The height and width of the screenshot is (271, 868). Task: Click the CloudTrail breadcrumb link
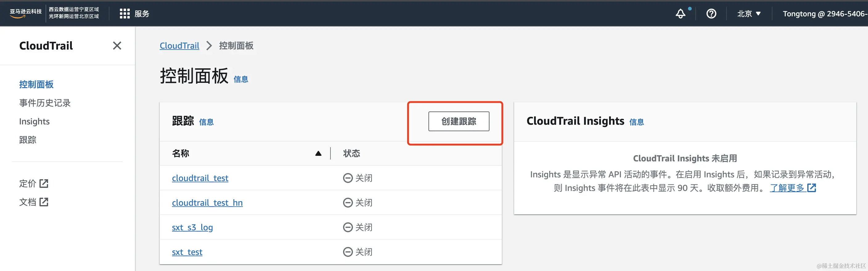179,46
